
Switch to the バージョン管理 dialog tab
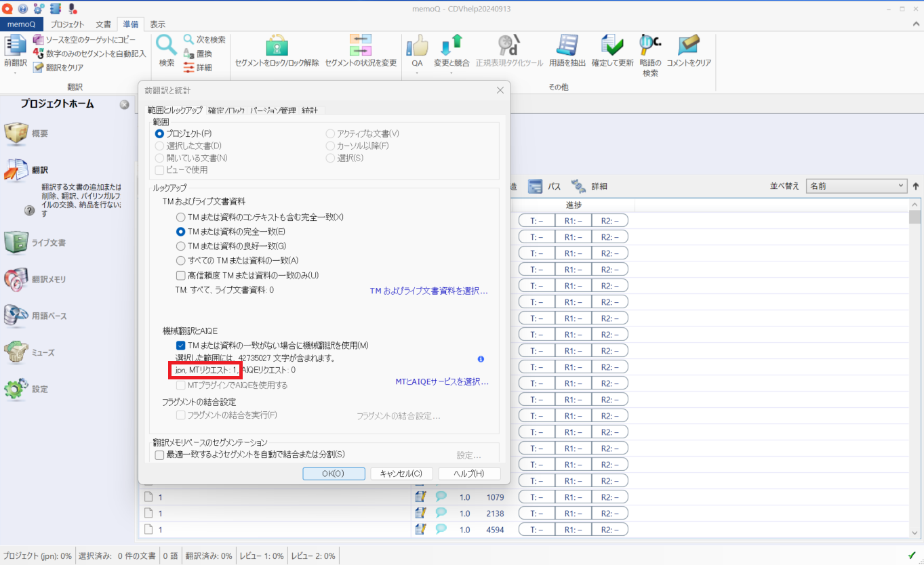pos(273,110)
